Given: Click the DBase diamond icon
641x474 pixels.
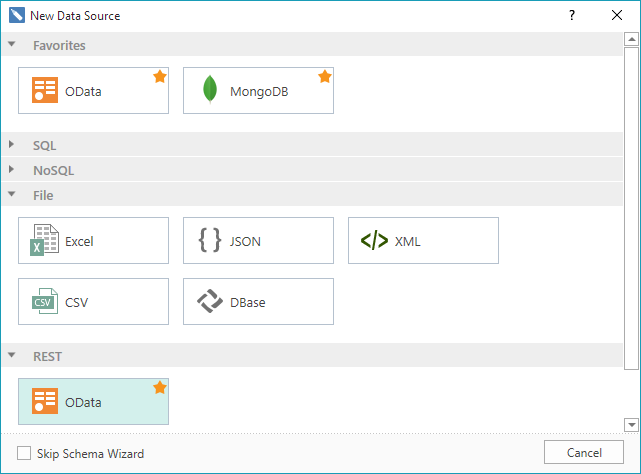Looking at the screenshot, I should click(x=210, y=301).
